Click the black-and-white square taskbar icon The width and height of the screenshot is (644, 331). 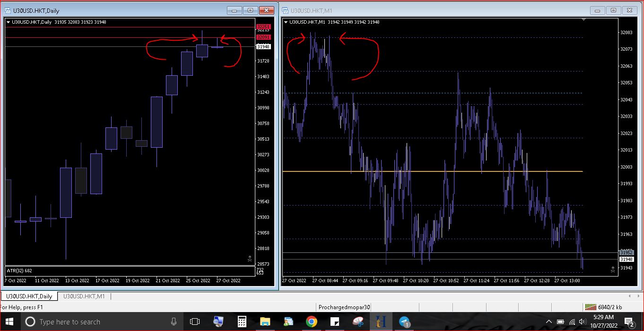[335, 322]
